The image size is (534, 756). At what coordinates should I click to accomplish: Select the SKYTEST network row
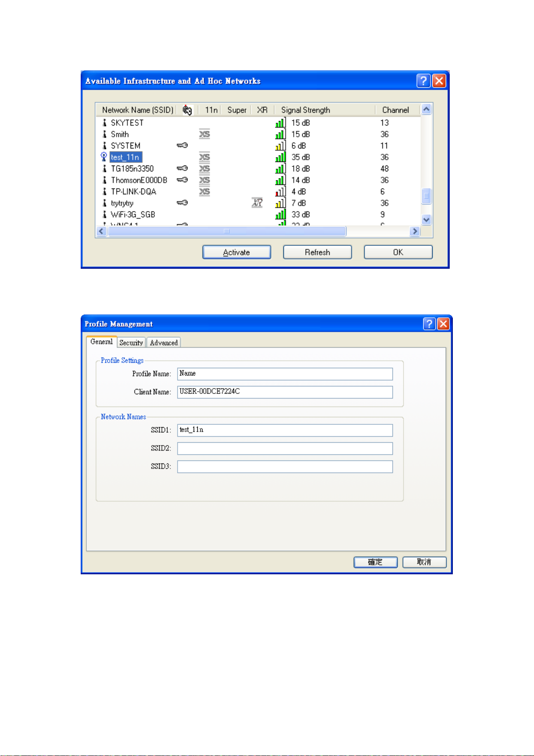258,123
